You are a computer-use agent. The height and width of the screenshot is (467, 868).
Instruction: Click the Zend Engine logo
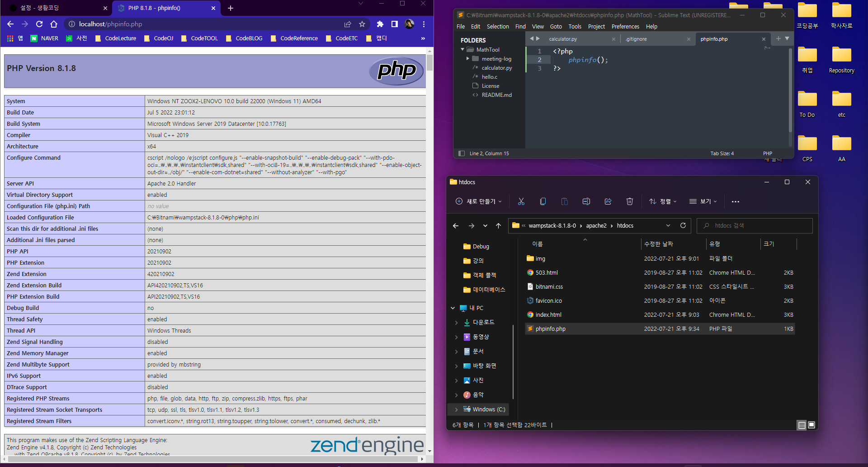[x=367, y=445]
